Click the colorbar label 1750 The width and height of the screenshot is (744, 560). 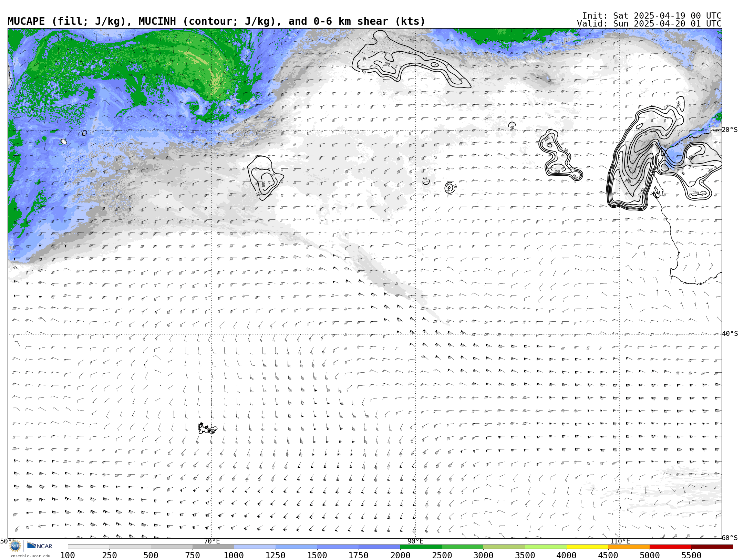[359, 556]
